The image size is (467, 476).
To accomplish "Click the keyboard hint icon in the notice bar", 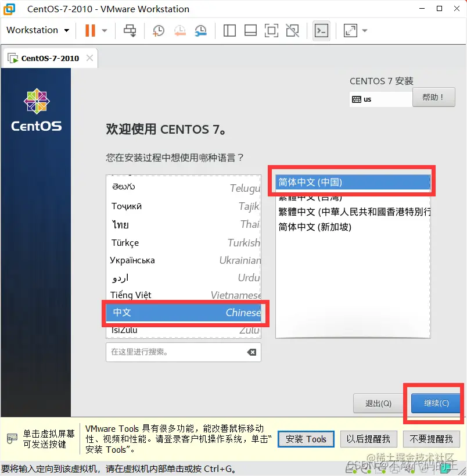I will coord(12,438).
